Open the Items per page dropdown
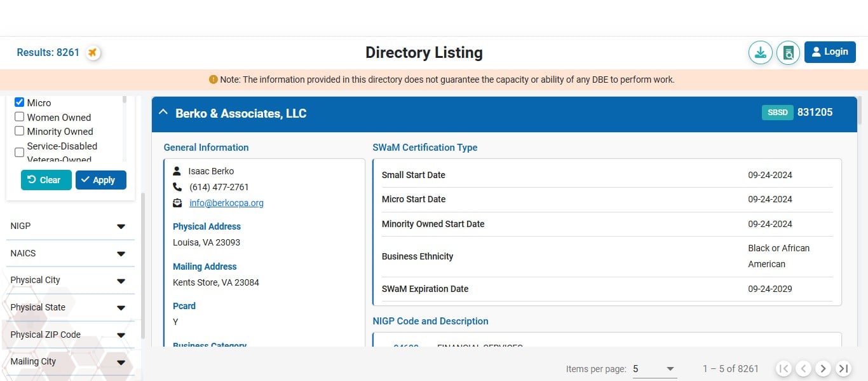The height and width of the screenshot is (381, 868). (x=654, y=369)
